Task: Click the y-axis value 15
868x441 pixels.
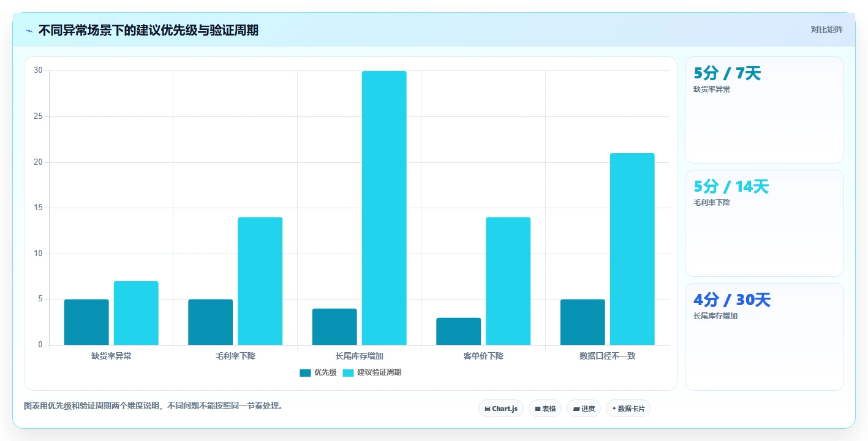Action: click(38, 208)
